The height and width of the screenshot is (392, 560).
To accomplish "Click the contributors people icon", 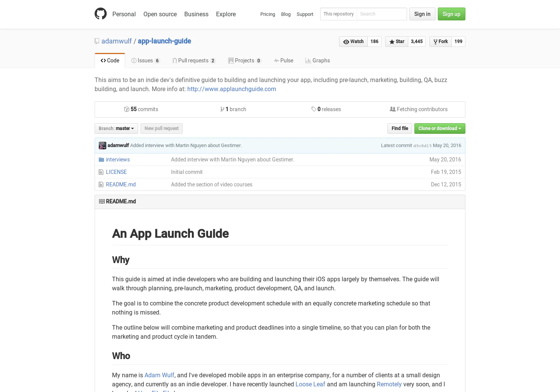I will coord(393,109).
